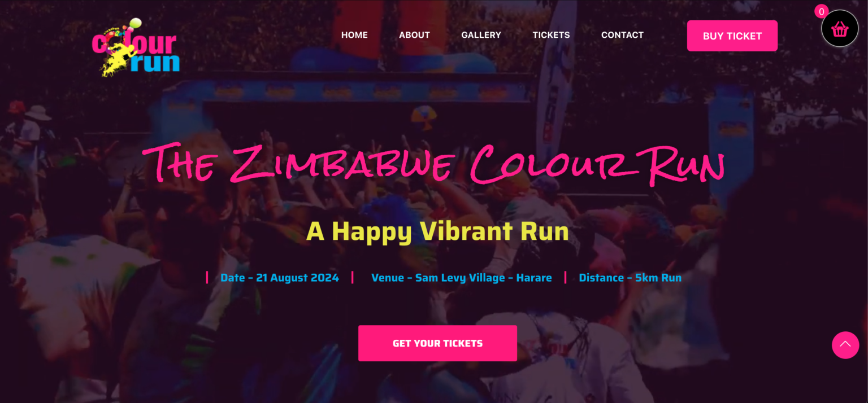Screen dimensions: 868x403
Task: Click the pink divider before the Venue text
Action: point(353,278)
